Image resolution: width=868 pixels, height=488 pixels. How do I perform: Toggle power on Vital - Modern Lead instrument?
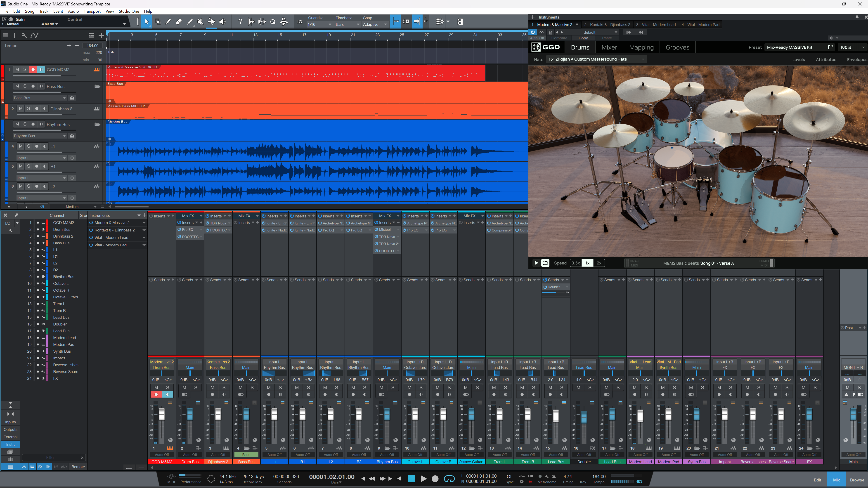coord(91,237)
